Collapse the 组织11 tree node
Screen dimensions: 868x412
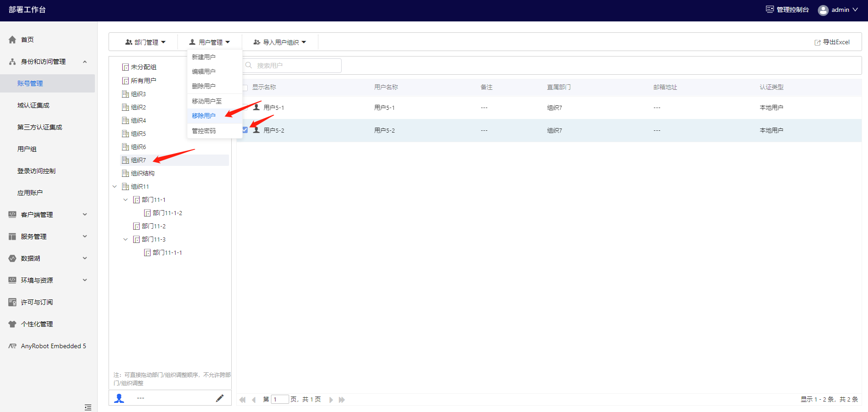115,186
